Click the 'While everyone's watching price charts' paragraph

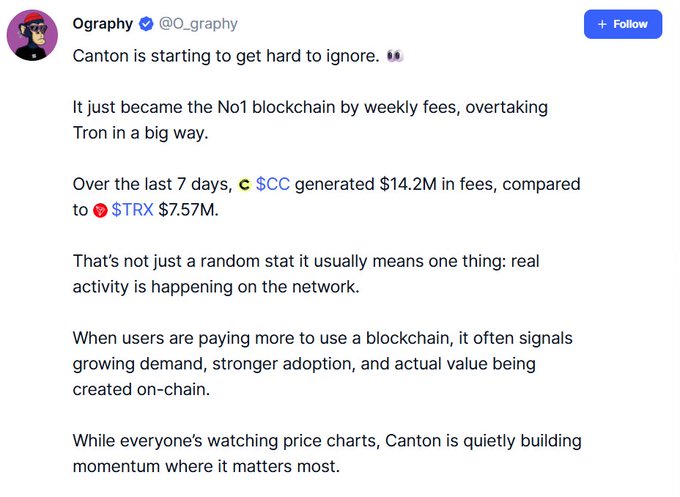pos(327,454)
